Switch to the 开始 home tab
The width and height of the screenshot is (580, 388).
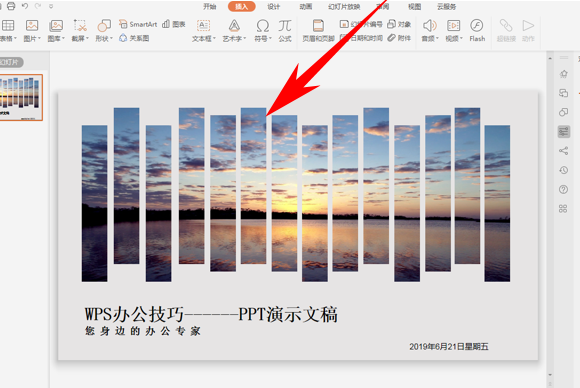point(209,6)
